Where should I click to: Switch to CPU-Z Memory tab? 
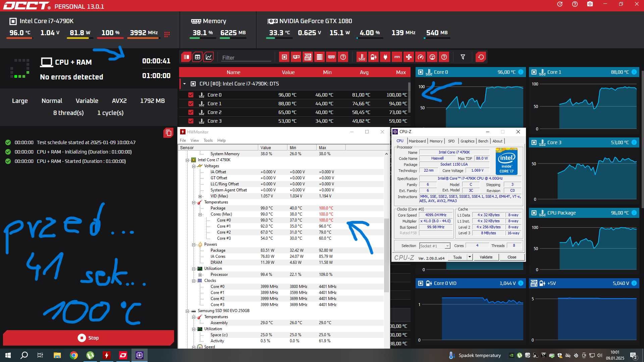coord(436,141)
